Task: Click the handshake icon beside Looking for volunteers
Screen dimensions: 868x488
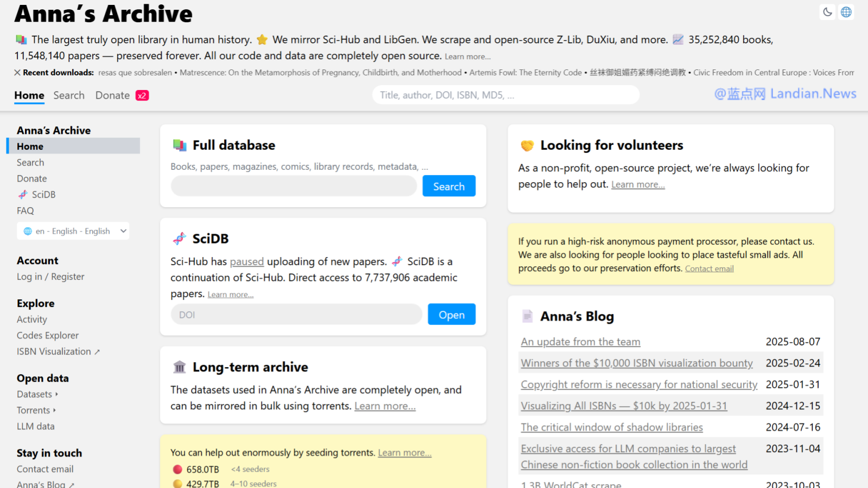Action: [x=527, y=145]
